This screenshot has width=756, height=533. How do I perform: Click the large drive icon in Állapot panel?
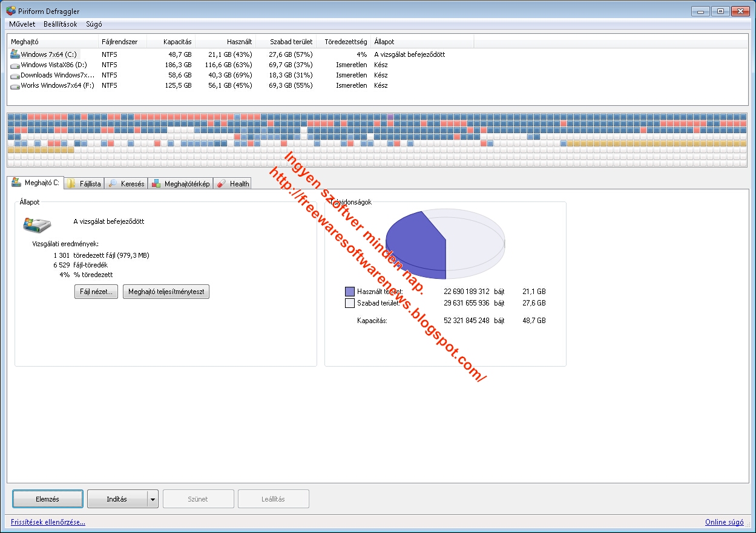pyautogui.click(x=37, y=225)
